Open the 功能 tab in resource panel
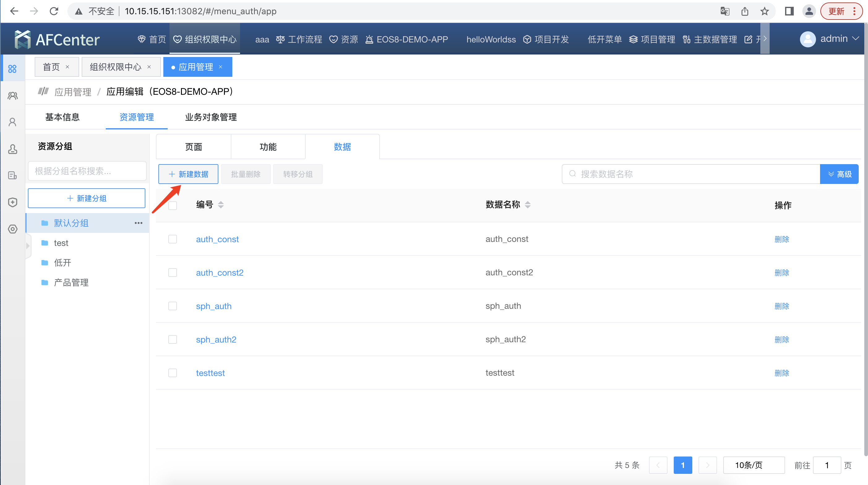Viewport: 868px width, 485px height. click(268, 147)
